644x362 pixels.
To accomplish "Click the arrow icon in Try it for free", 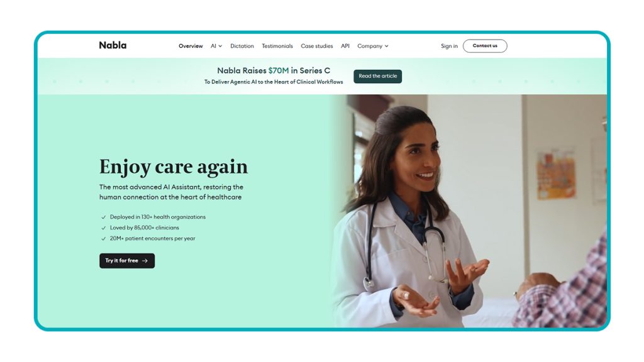I will [145, 261].
